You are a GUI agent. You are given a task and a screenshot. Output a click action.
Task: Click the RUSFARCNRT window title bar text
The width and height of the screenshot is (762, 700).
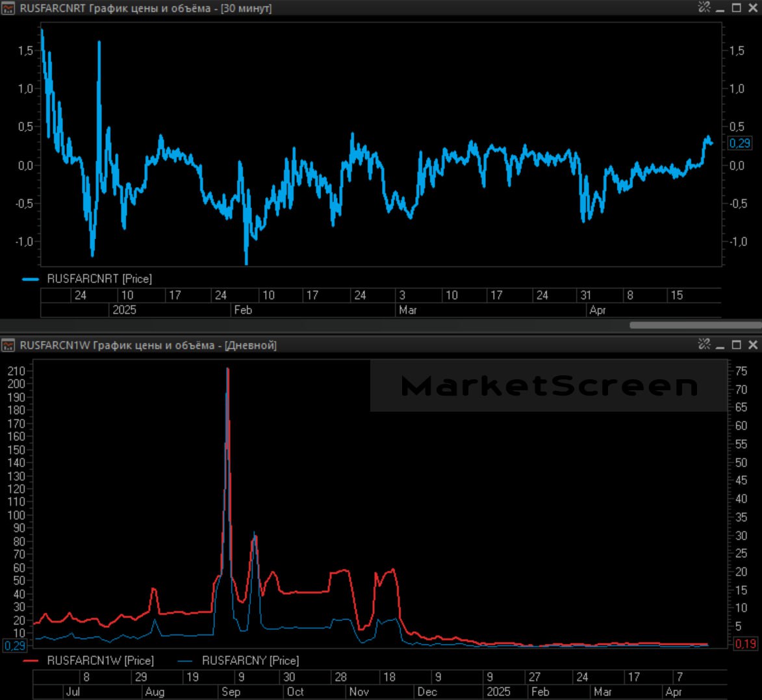(x=146, y=8)
